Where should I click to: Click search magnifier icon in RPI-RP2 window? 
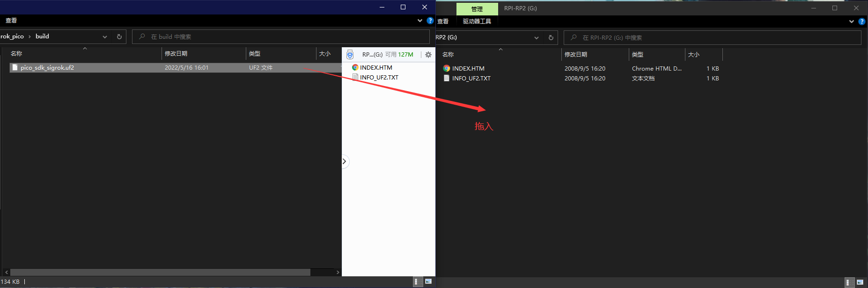(x=574, y=38)
